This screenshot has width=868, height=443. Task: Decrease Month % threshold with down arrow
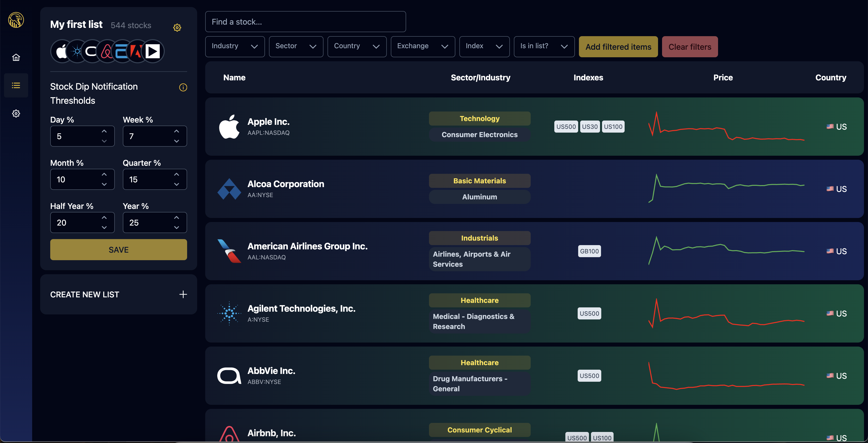tap(104, 184)
